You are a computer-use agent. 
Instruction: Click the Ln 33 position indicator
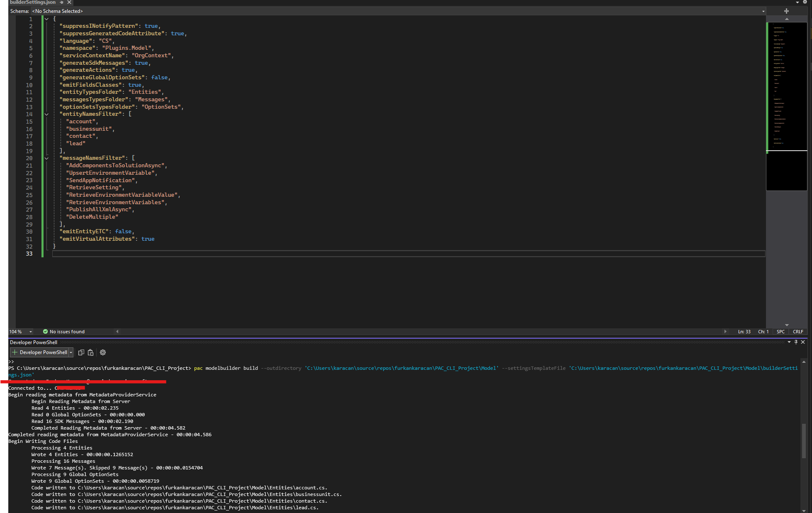[744, 331]
